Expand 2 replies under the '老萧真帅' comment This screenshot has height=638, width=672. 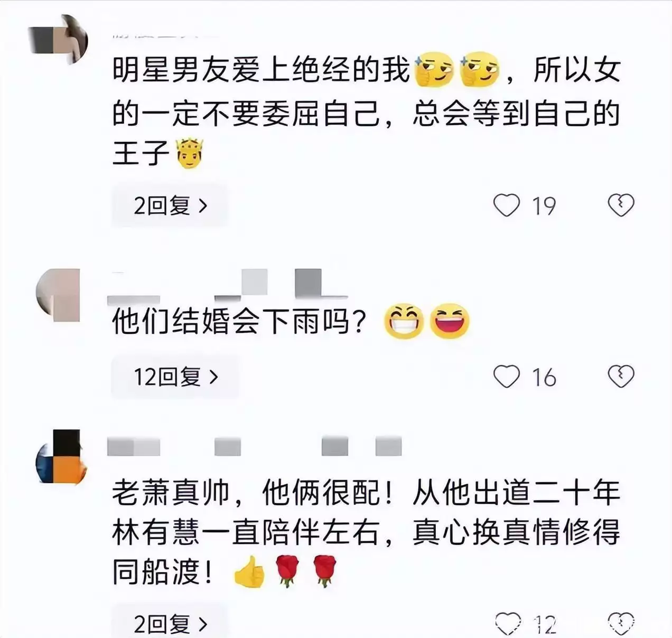(170, 623)
